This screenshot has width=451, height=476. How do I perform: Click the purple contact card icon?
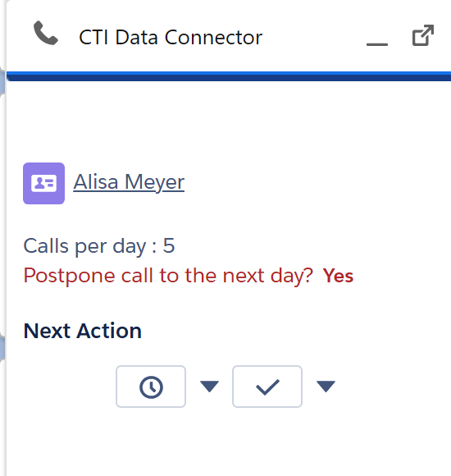[x=43, y=183]
